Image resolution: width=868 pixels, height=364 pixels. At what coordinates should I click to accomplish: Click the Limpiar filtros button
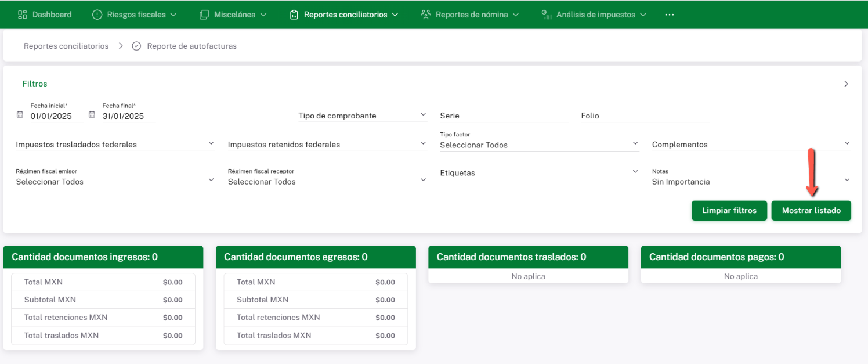[729, 211]
